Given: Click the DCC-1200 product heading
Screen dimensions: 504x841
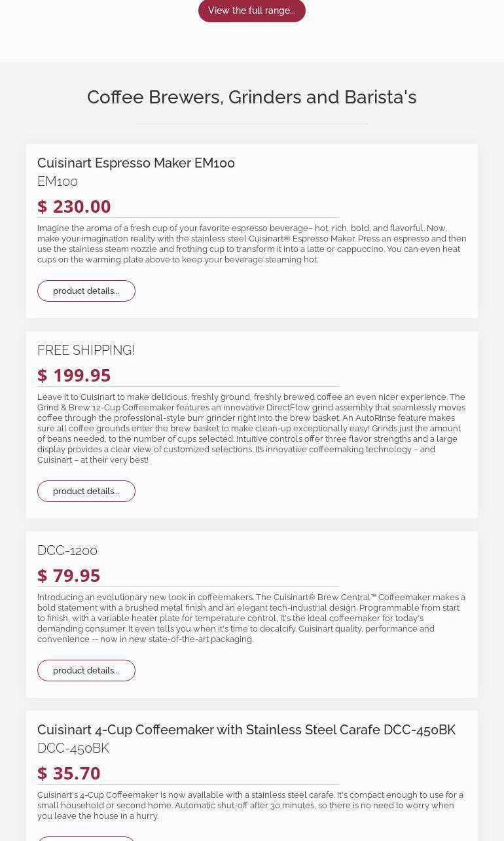Looking at the screenshot, I should pyautogui.click(x=67, y=550).
